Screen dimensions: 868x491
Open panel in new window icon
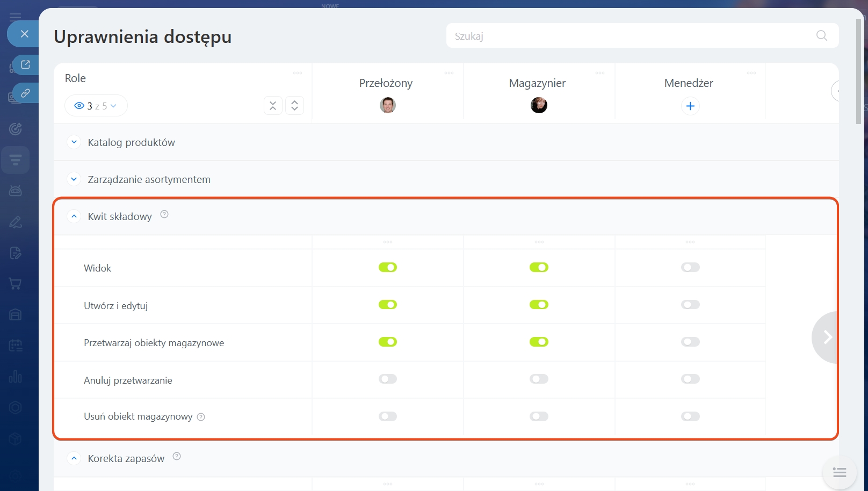tap(25, 65)
